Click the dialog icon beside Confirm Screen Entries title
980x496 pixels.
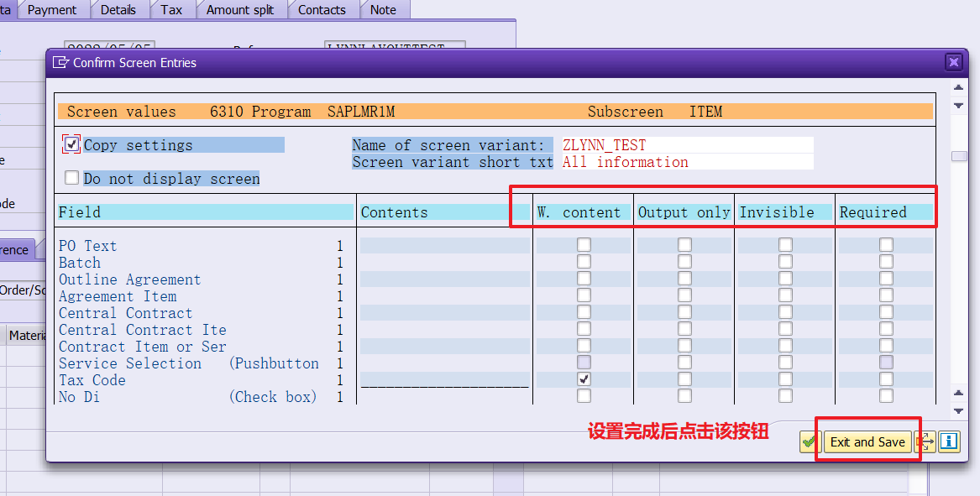click(60, 62)
